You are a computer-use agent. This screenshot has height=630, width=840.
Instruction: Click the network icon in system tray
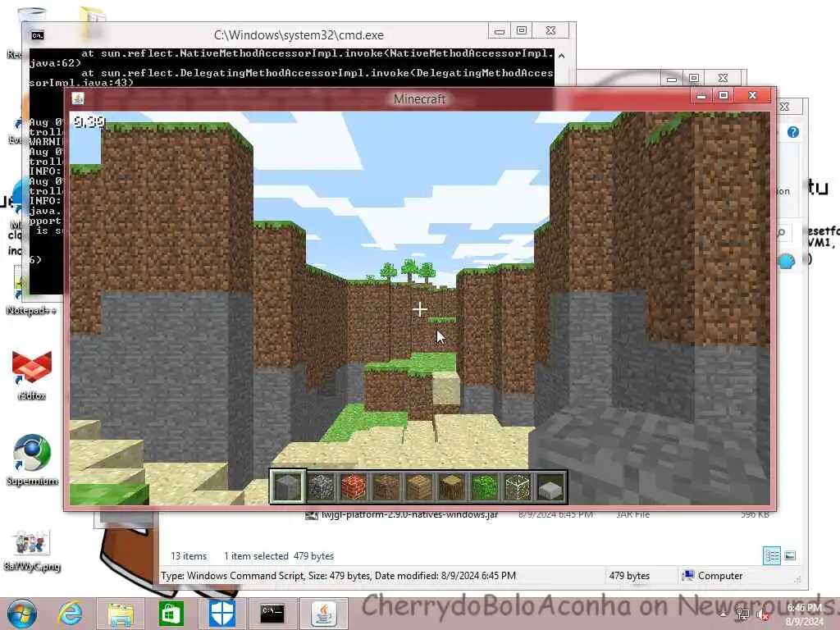pos(742,614)
